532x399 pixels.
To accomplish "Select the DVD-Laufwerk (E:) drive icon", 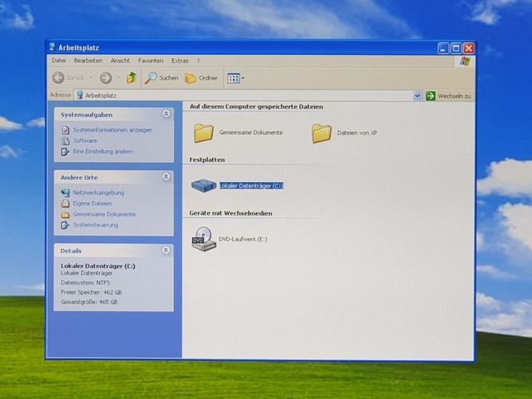I will tap(203, 239).
